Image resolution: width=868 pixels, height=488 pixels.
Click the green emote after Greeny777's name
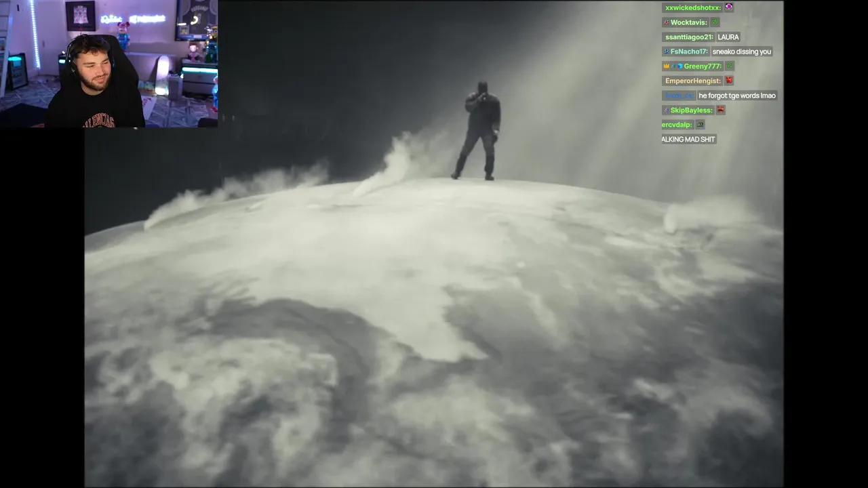730,66
